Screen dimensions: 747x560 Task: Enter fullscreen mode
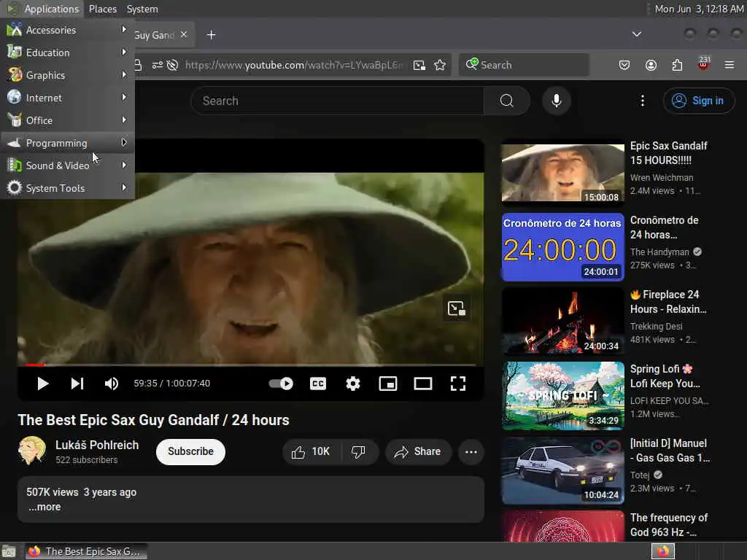tap(458, 384)
